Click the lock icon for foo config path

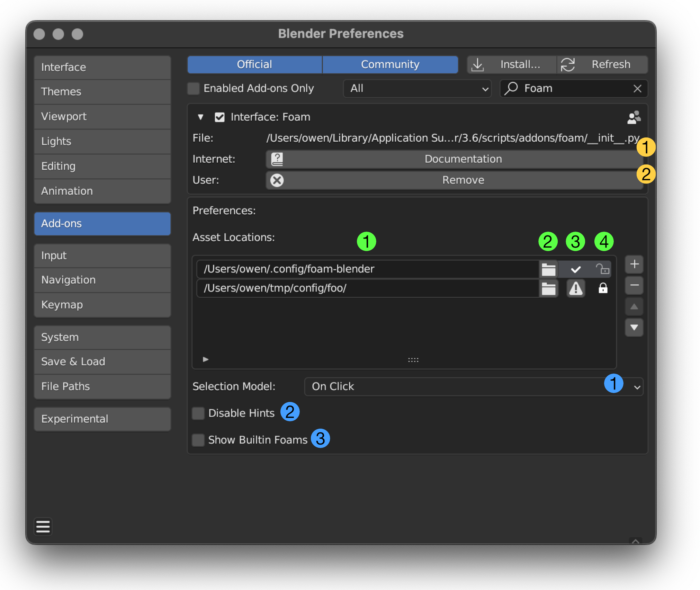pos(602,287)
